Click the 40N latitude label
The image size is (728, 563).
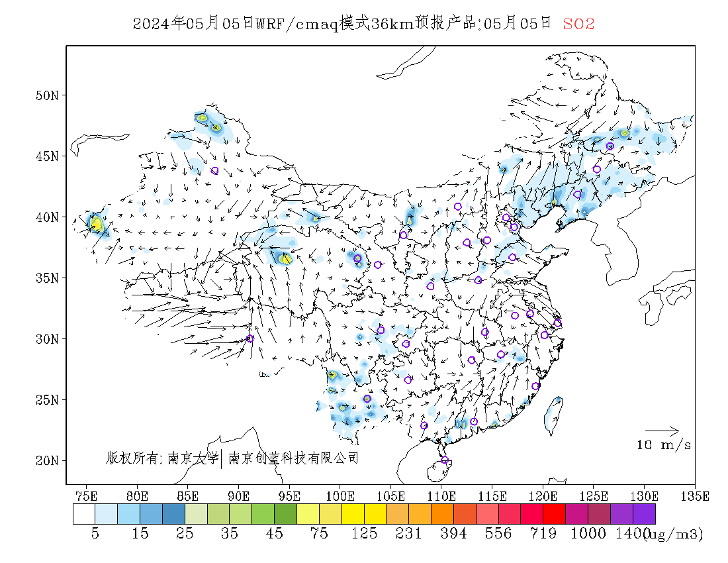click(x=48, y=217)
